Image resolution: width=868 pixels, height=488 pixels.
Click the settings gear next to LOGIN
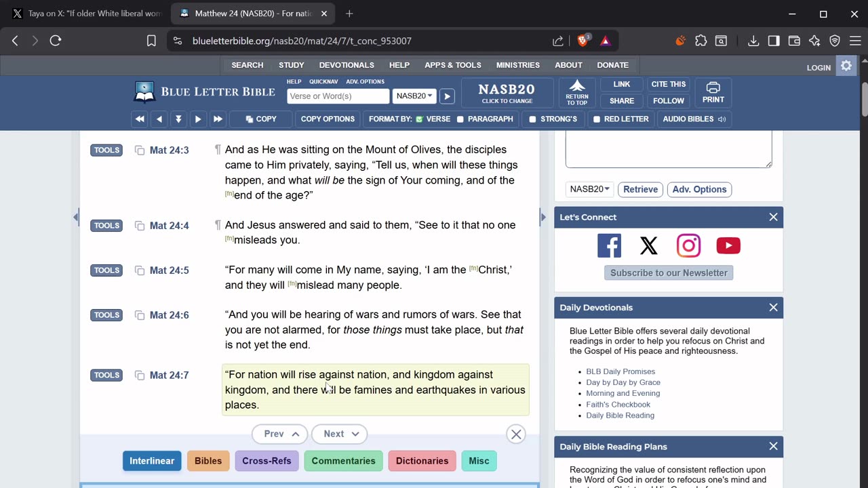click(x=846, y=66)
